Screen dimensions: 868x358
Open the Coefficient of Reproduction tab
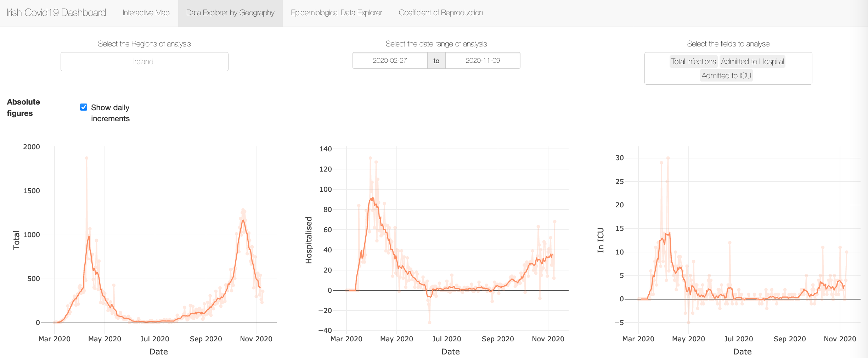point(441,13)
